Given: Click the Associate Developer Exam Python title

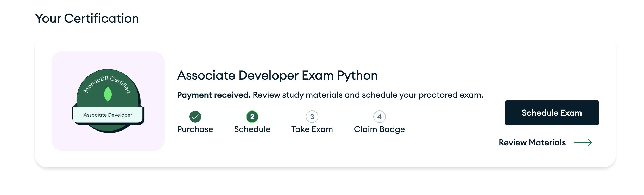Looking at the screenshot, I should click(277, 75).
